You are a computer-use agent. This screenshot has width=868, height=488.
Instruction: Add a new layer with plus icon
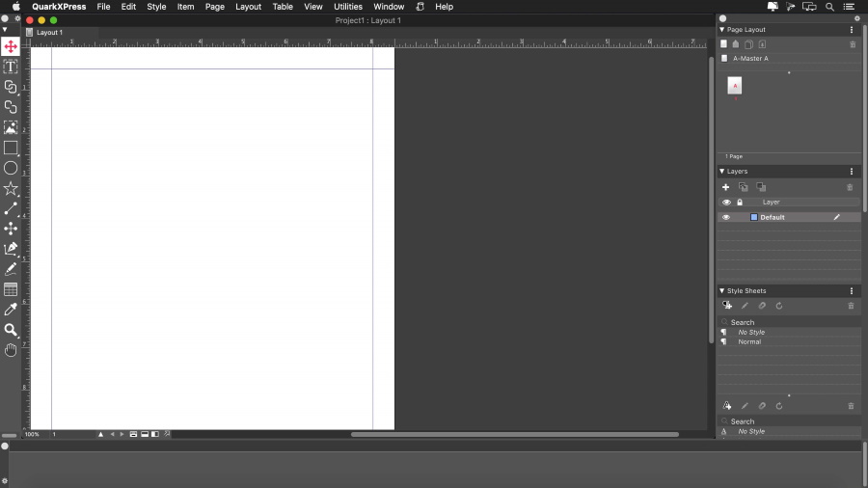click(x=725, y=187)
